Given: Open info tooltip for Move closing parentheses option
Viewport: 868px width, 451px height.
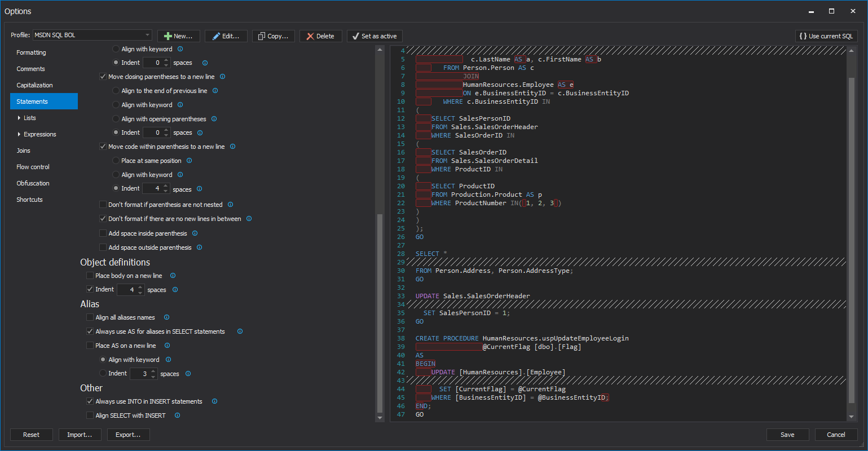Looking at the screenshot, I should tap(222, 76).
